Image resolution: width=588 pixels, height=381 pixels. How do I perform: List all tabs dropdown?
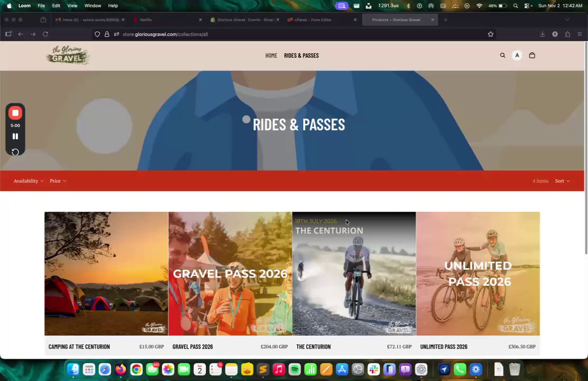(x=567, y=20)
